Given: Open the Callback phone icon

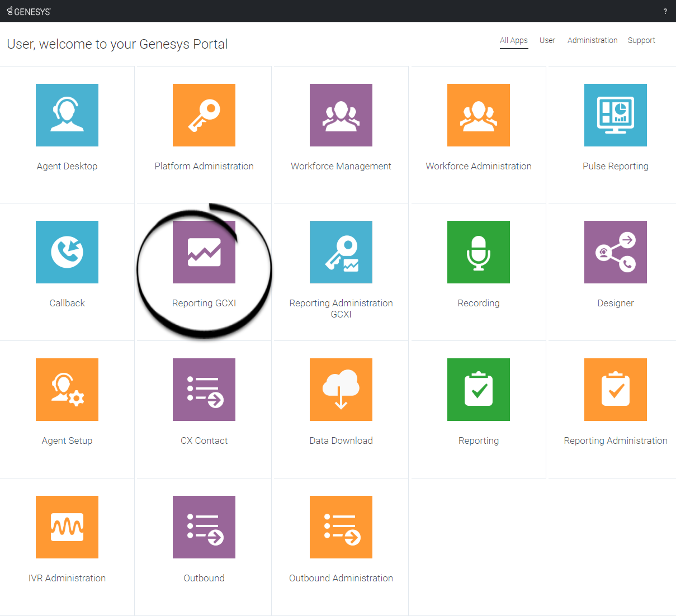Looking at the screenshot, I should coord(67,252).
